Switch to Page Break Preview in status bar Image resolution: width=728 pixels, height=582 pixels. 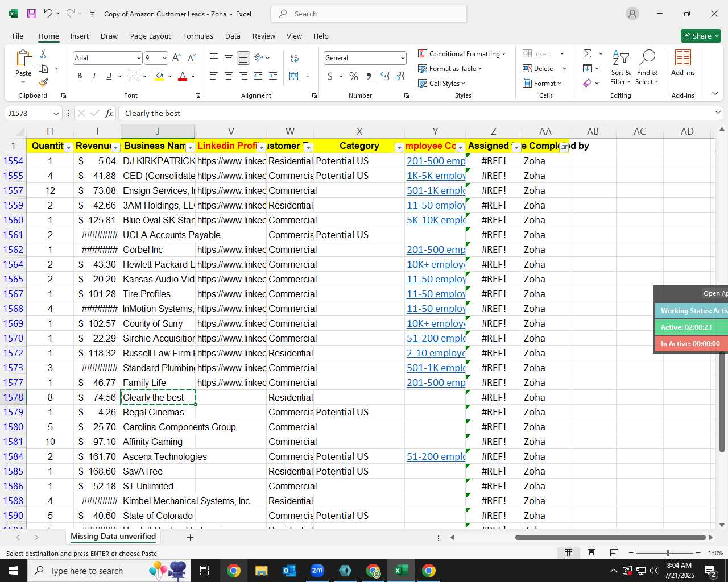(614, 553)
